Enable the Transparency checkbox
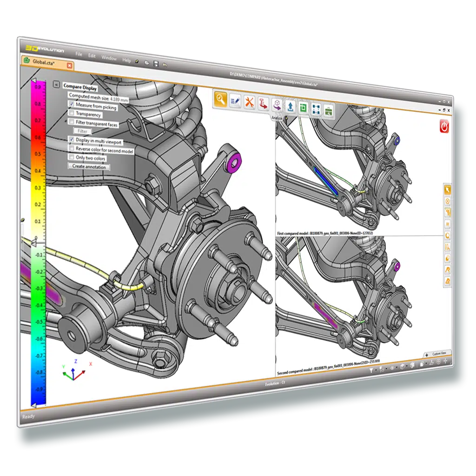Image resolution: width=476 pixels, height=476 pixels. tap(71, 113)
